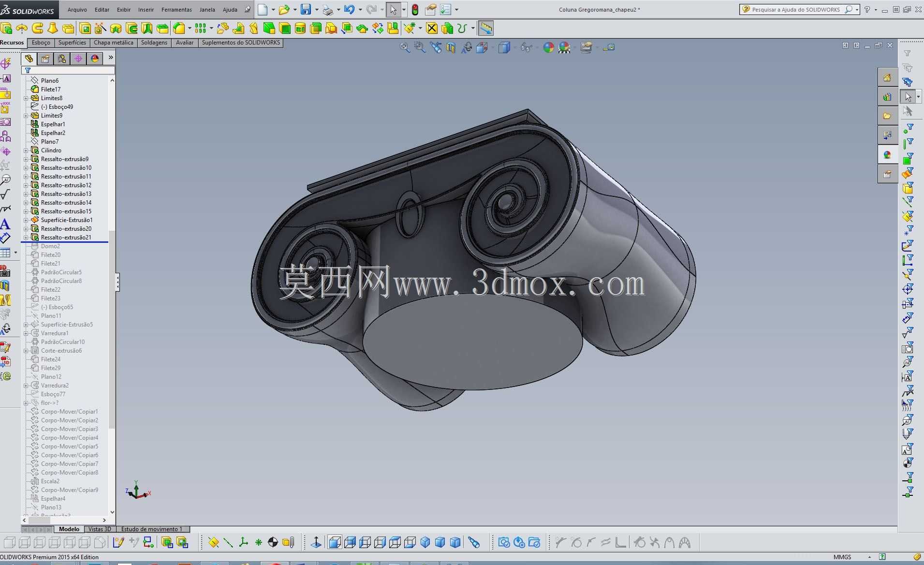Click the Apply Scene icon

tap(564, 47)
